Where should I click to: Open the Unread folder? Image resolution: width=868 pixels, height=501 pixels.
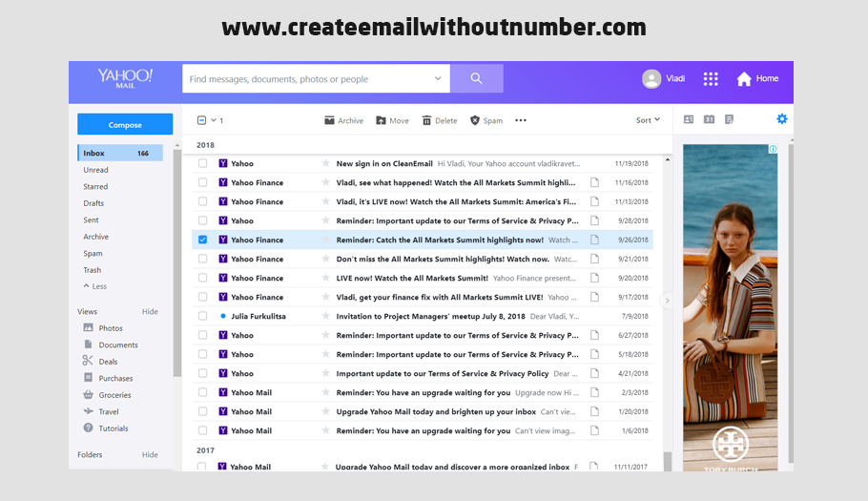pyautogui.click(x=95, y=170)
